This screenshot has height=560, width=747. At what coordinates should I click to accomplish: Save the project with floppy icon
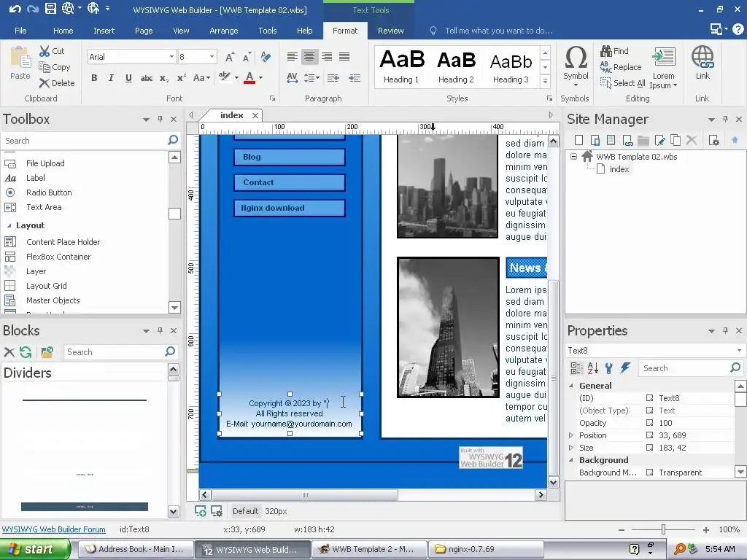coord(50,9)
